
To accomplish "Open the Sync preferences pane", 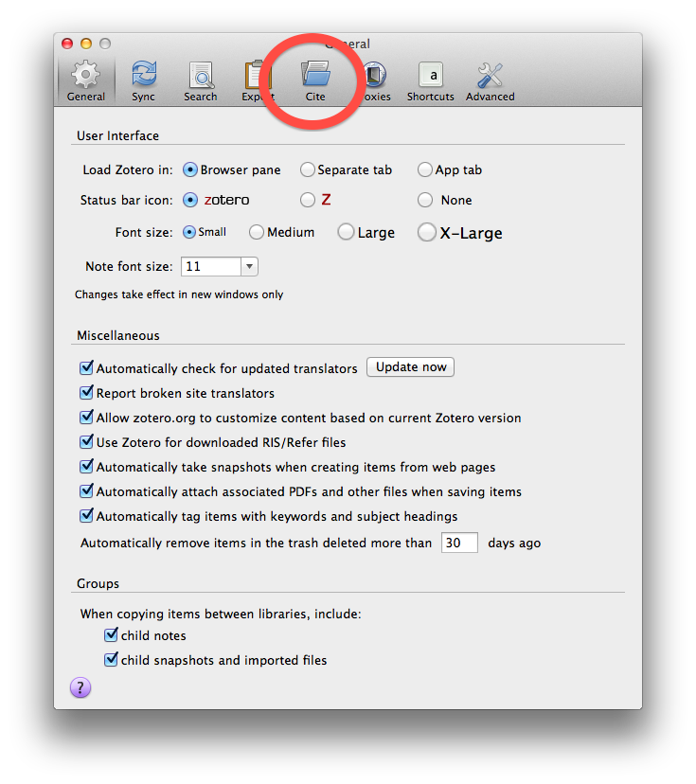I will coord(144,81).
